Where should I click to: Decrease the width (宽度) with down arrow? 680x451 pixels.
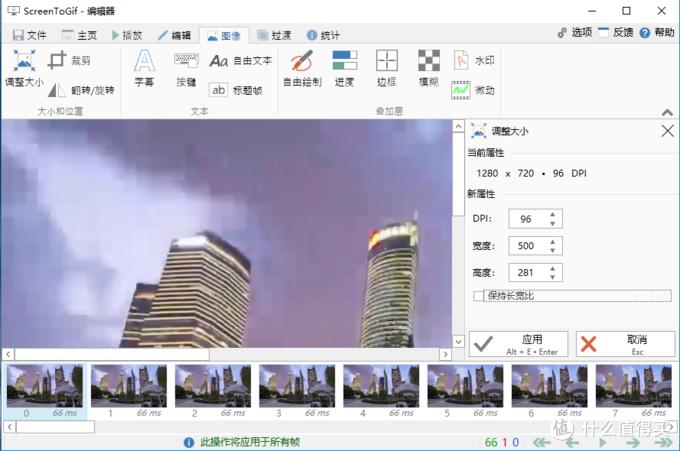pos(554,250)
